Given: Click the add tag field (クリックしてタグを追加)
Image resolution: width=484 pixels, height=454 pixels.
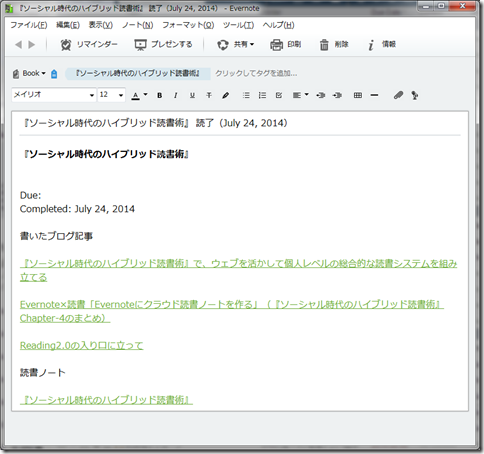Looking at the screenshot, I should 256,73.
